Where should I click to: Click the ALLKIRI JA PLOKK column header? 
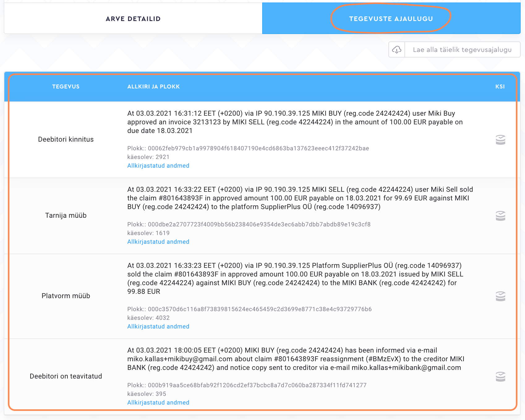point(153,87)
